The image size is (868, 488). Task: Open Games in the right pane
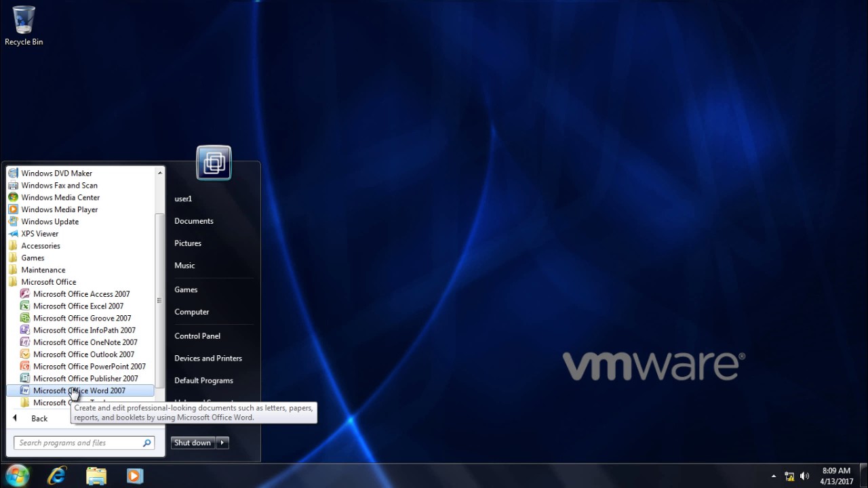[213, 289]
